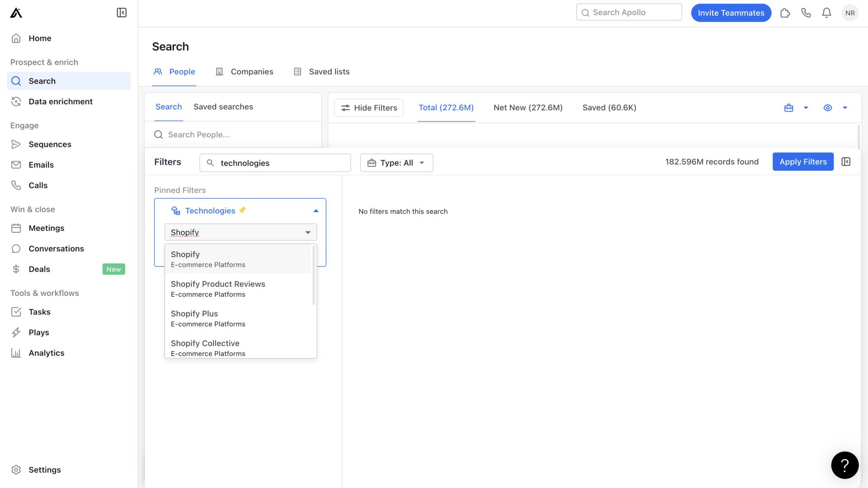Click the Tasks checkmark icon
The width and height of the screenshot is (868, 488).
point(16,312)
